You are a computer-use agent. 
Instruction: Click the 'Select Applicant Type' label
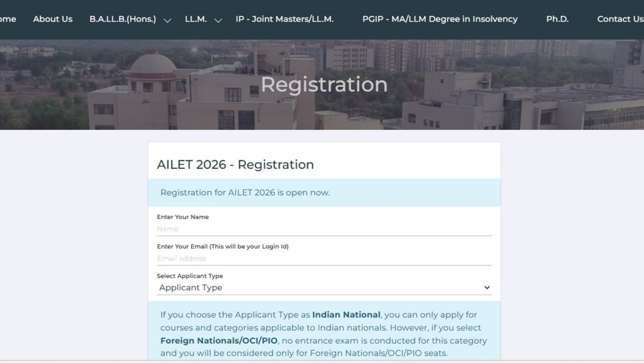tap(190, 276)
